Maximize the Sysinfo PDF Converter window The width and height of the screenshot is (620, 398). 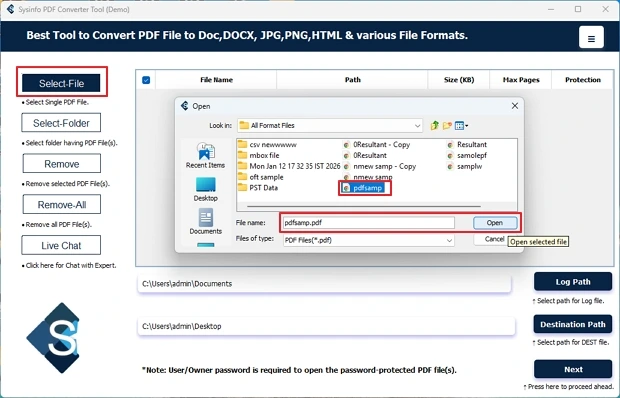tap(578, 9)
